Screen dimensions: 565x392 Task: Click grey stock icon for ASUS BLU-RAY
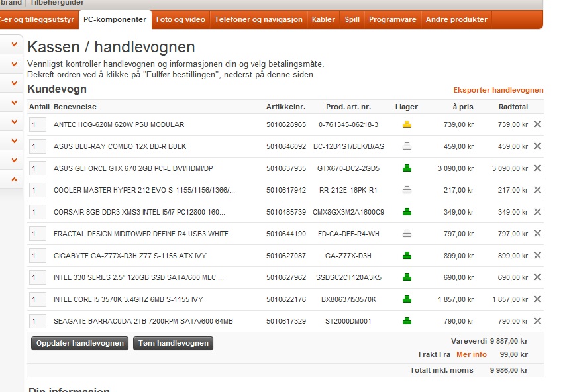pos(407,146)
